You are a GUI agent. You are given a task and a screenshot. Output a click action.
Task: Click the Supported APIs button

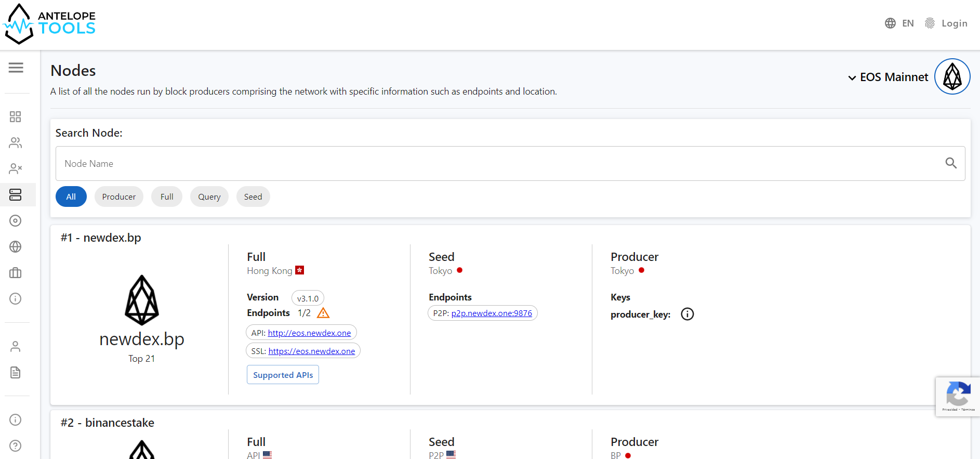(283, 375)
